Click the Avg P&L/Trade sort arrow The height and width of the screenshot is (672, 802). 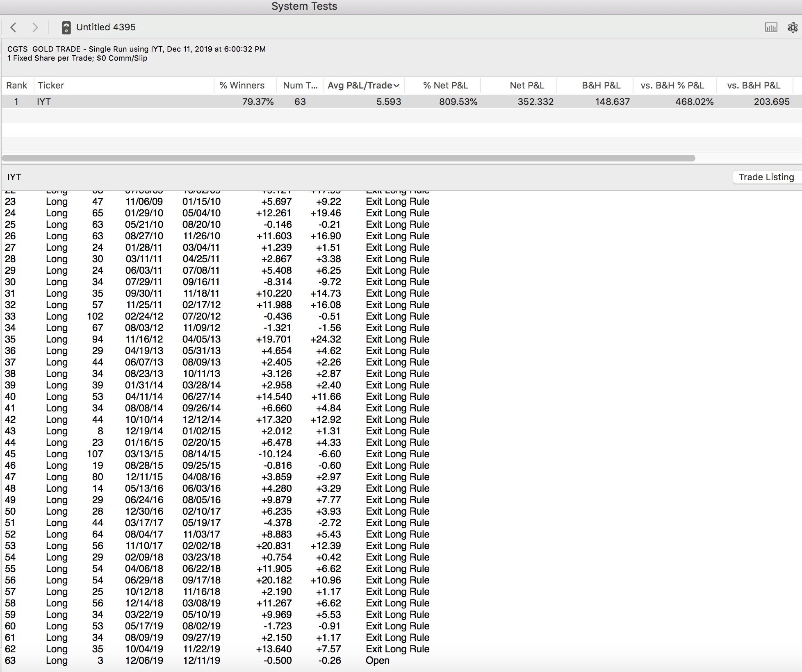396,86
